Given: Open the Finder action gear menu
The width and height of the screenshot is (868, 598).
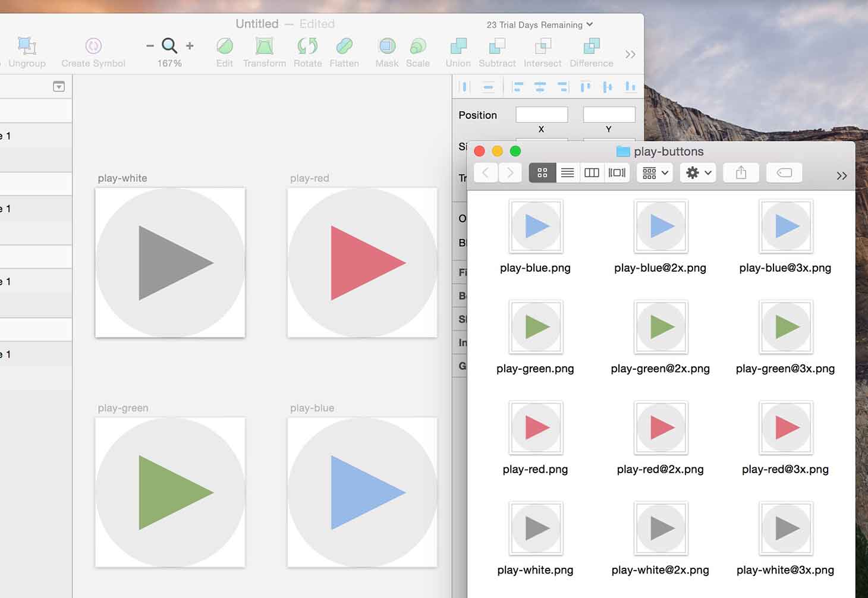Looking at the screenshot, I should click(698, 173).
